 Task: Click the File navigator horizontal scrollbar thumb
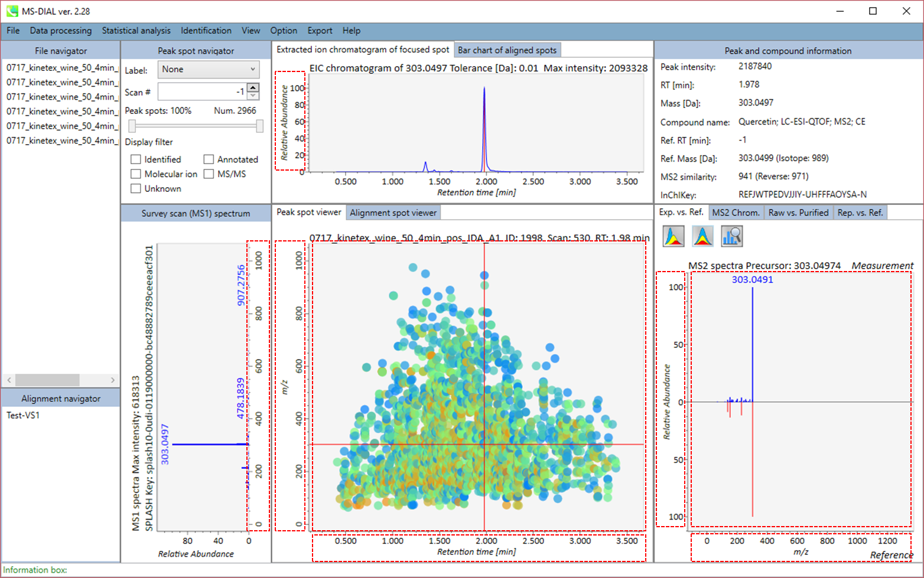point(47,380)
